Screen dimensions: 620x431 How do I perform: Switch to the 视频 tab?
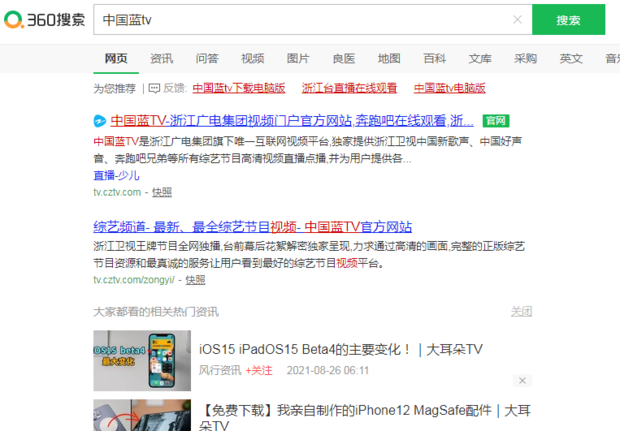tap(253, 59)
